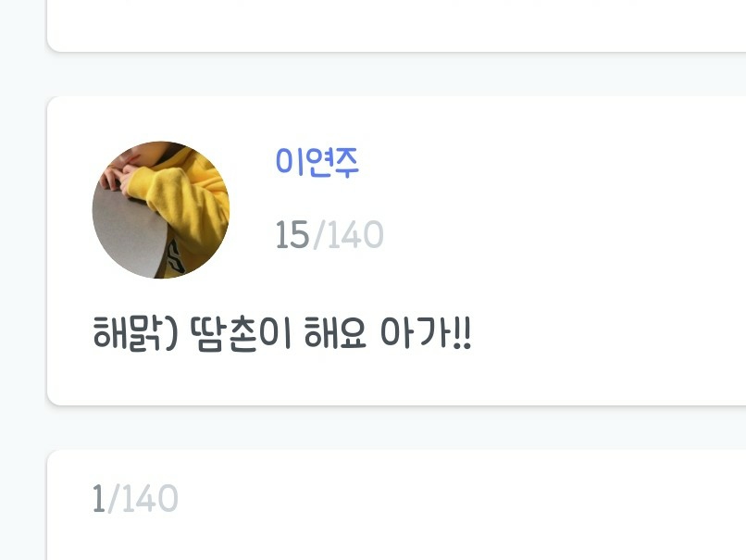This screenshot has width=746, height=560.
Task: Visit the 이연주 username link
Action: click(317, 162)
